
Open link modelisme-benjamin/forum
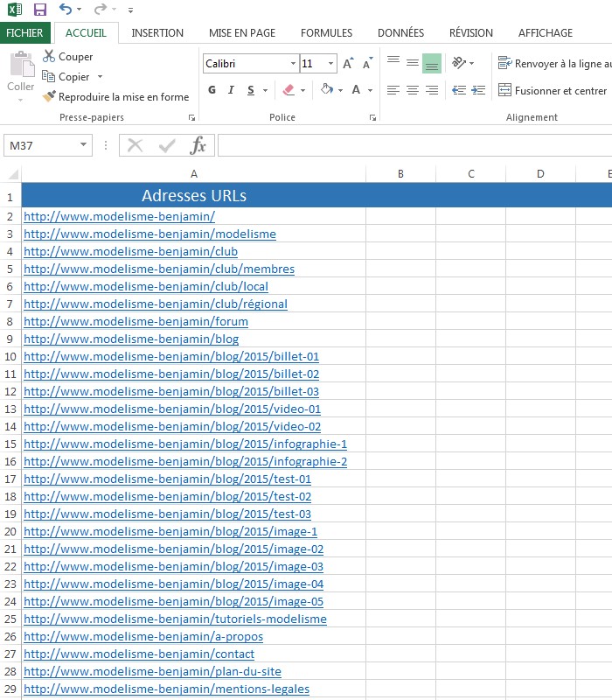coord(136,321)
